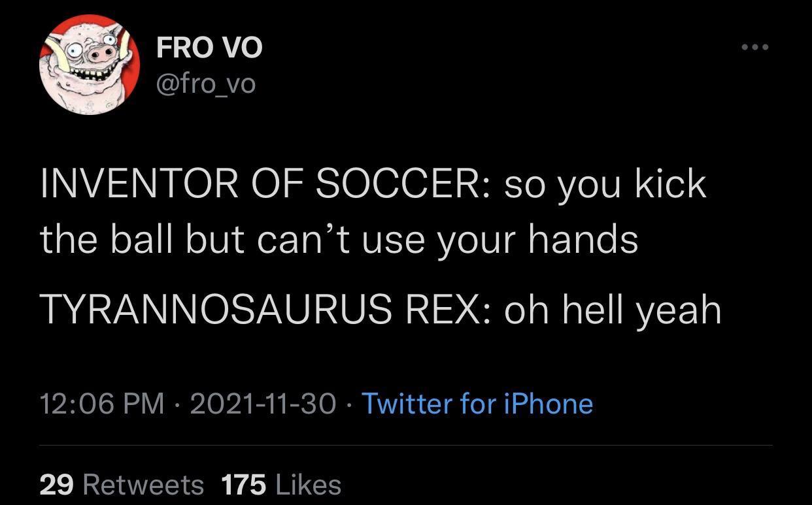812x505 pixels.
Task: Click the word 'Retweets' label
Action: (144, 485)
